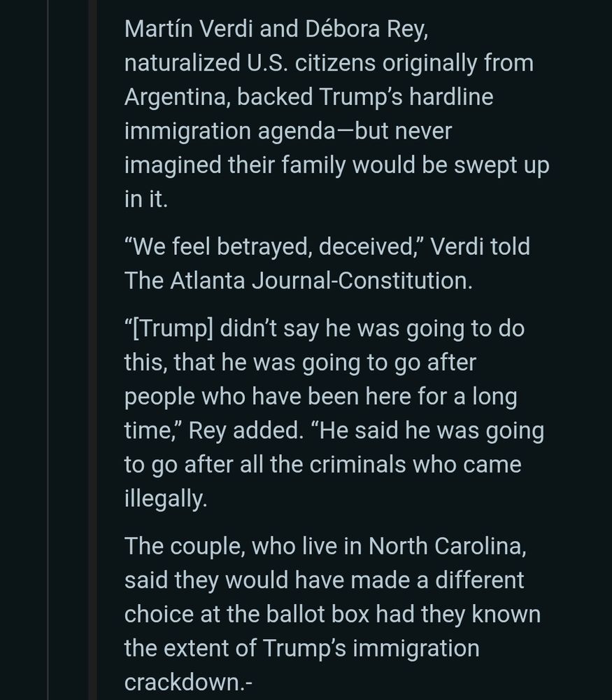Viewport: 612px width, 700px height.
Task: Click the text "Rey added"
Action: pos(244,431)
